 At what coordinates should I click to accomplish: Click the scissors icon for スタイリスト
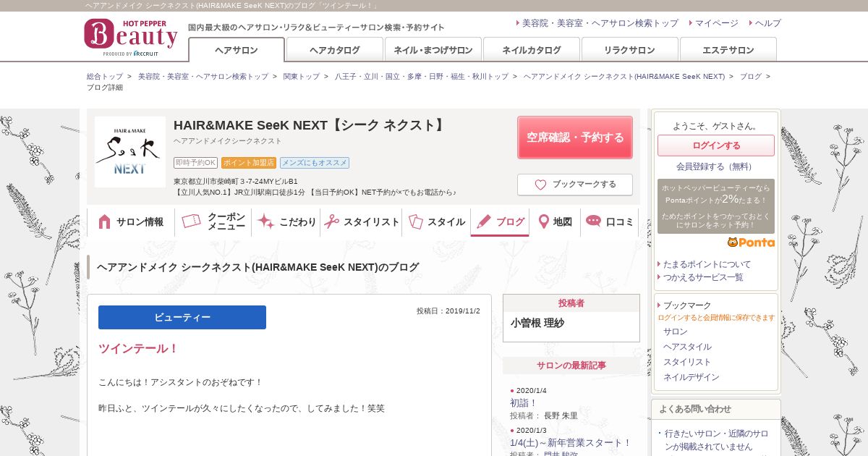(x=331, y=222)
